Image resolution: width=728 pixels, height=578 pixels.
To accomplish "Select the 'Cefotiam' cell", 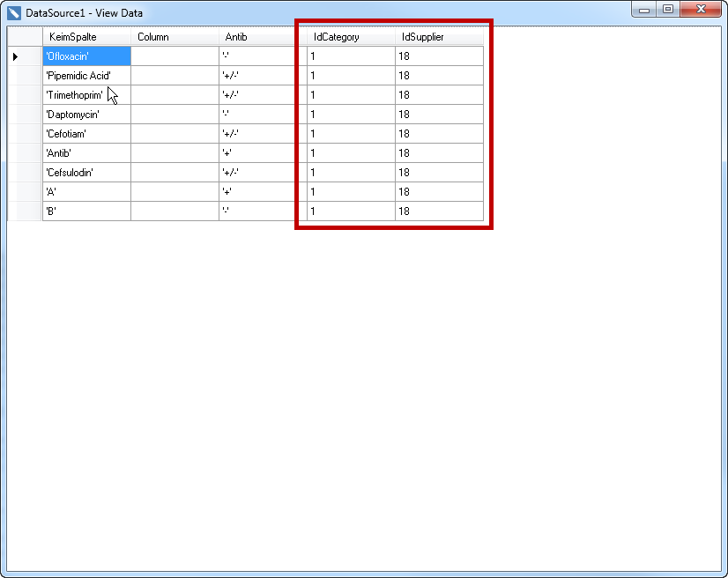I will (x=87, y=134).
